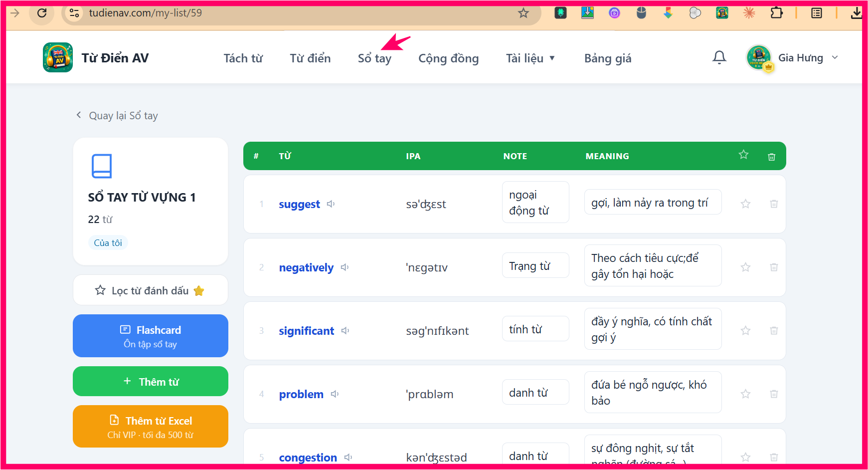Click Gia Hưng profile avatar

[x=759, y=57]
